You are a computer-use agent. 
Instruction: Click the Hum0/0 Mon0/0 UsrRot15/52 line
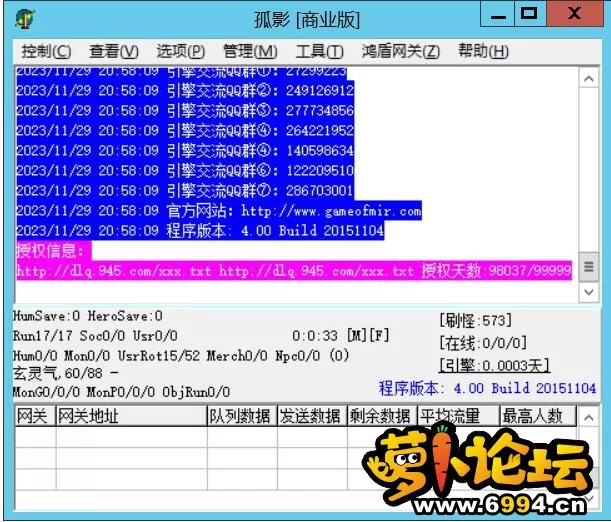(181, 355)
